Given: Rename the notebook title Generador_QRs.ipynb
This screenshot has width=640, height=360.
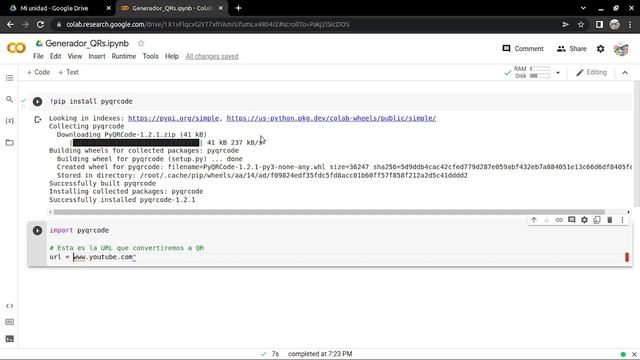Looking at the screenshot, I should [x=87, y=43].
